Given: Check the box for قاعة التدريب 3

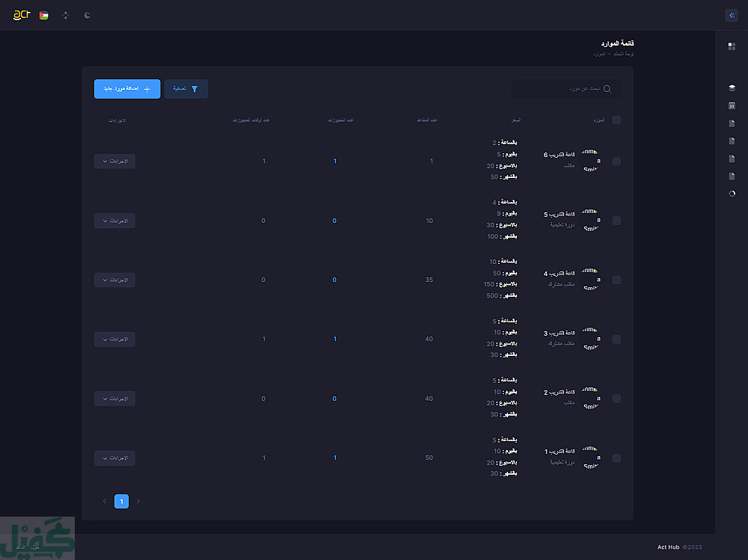Looking at the screenshot, I should click(x=616, y=339).
